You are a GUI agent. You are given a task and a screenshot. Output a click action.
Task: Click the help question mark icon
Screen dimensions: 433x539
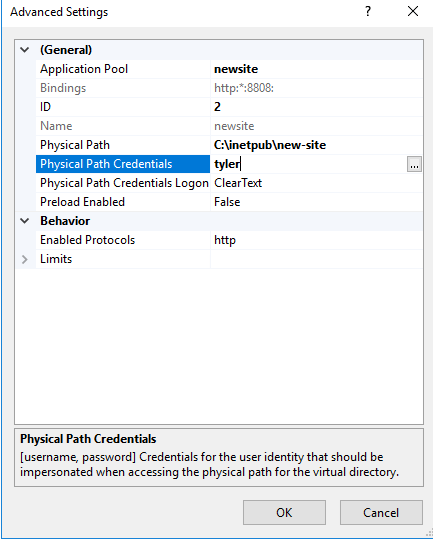368,12
